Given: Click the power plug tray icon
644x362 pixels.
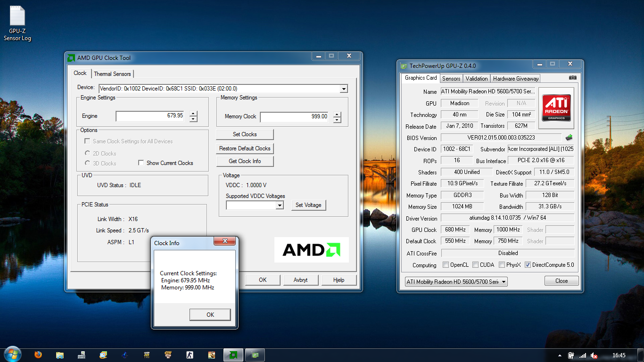Looking at the screenshot, I should tap(571, 355).
